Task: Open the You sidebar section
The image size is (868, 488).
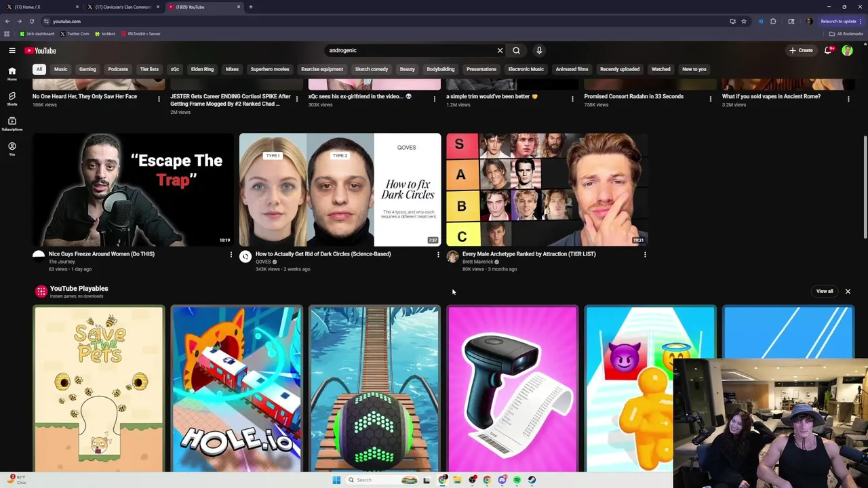Action: point(12,149)
